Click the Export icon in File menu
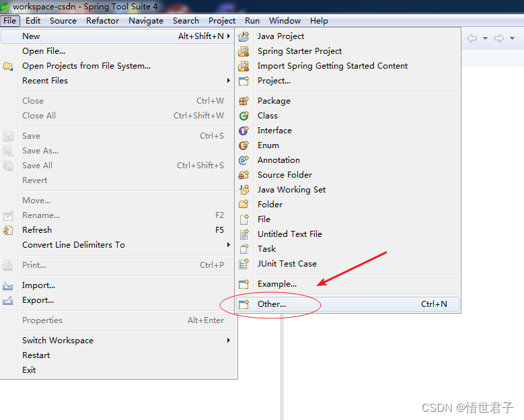This screenshot has height=420, width=524. click(8, 300)
